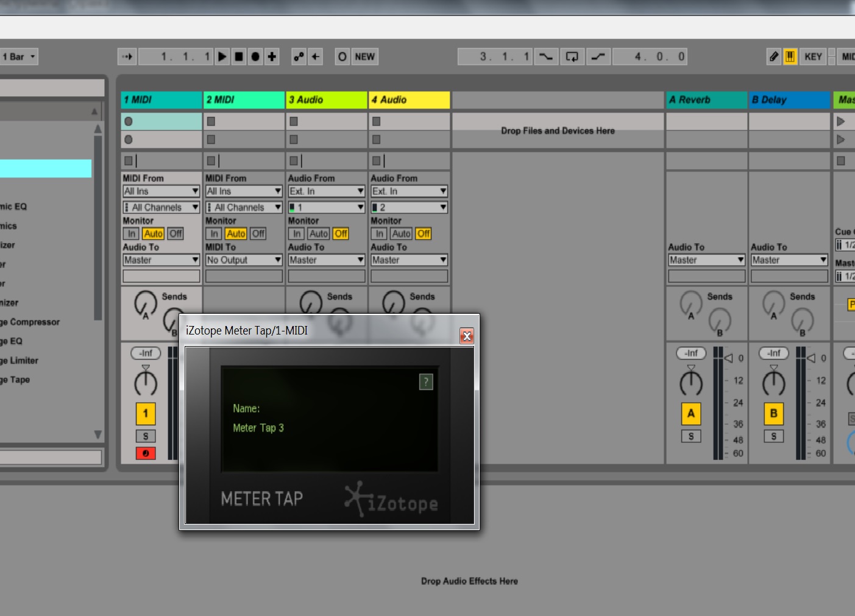
Task: Click track stop button on 1 MIDI
Action: coord(128,161)
